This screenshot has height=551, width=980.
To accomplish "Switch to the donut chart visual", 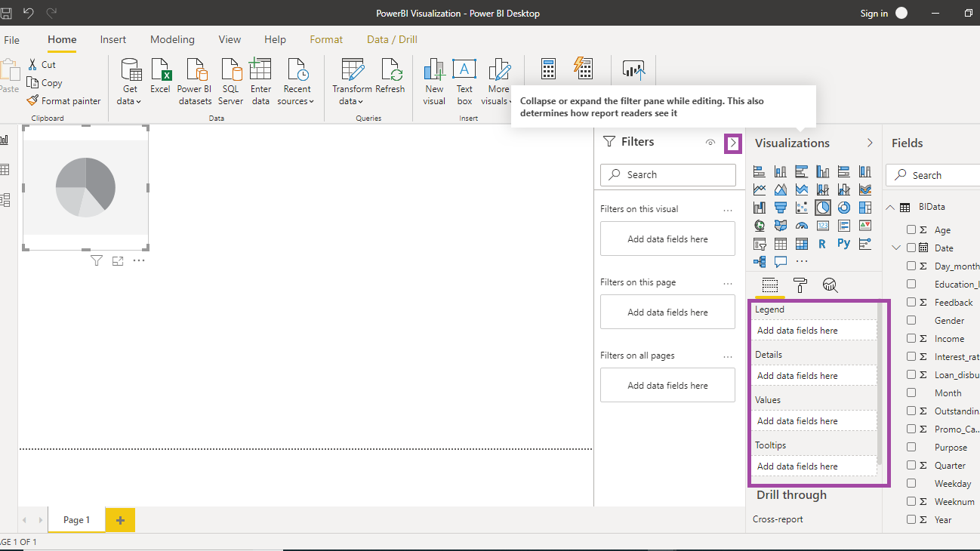I will coord(844,208).
